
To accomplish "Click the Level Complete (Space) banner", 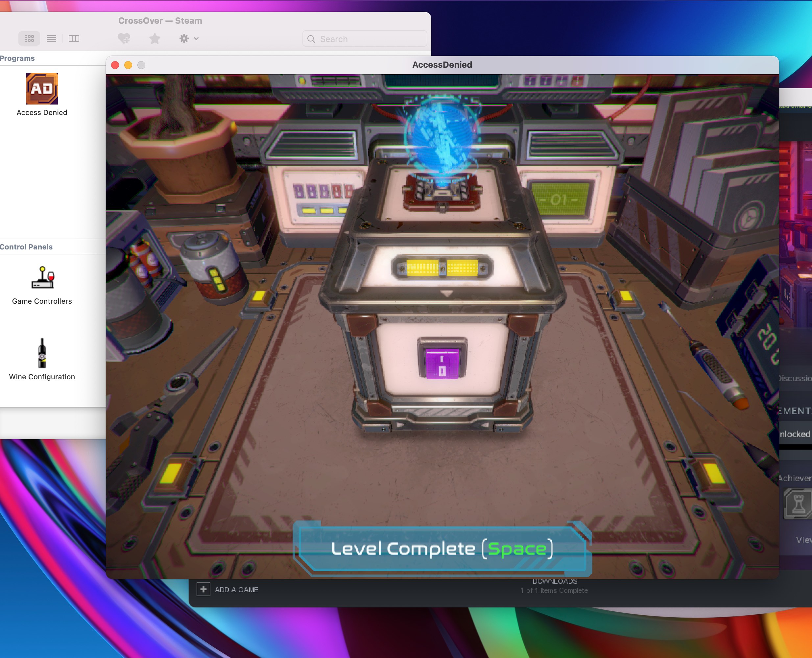I will 442,549.
